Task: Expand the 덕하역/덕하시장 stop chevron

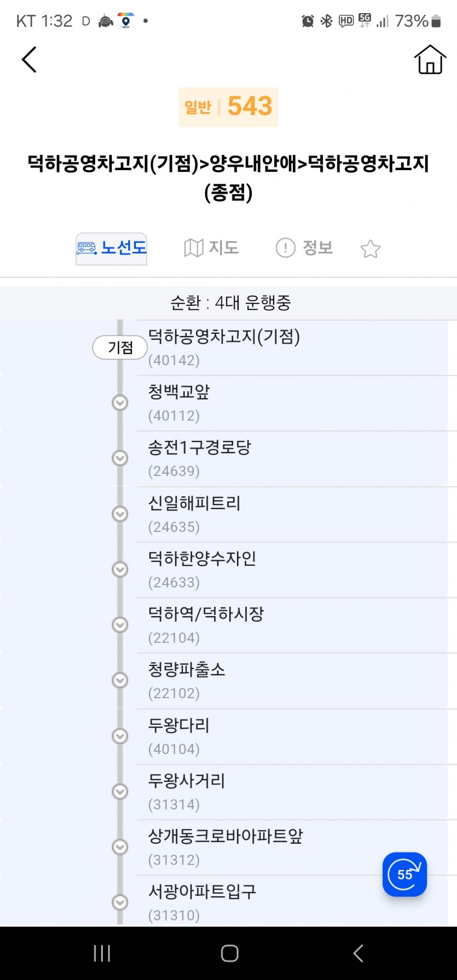Action: (x=120, y=625)
